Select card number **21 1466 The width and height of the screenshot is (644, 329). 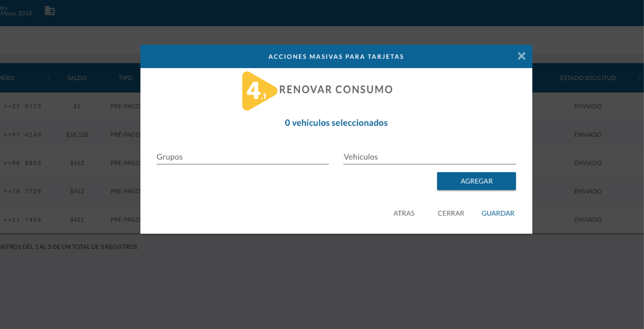(x=22, y=219)
